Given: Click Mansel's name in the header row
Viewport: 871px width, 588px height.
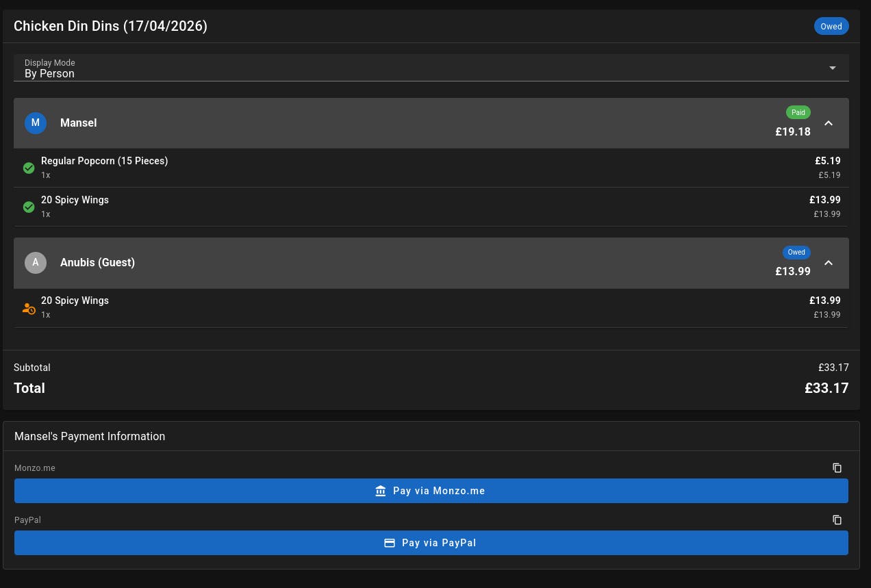Looking at the screenshot, I should [78, 123].
